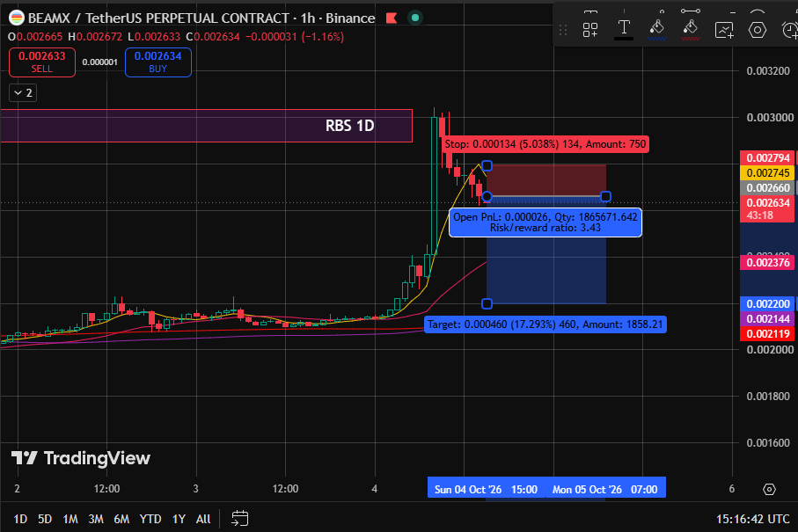Click the 0.001800 price scale value

pos(768,397)
